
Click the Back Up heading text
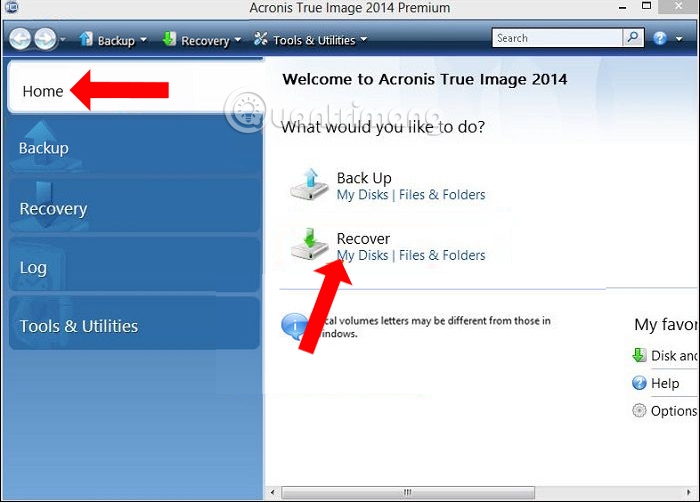tap(364, 178)
